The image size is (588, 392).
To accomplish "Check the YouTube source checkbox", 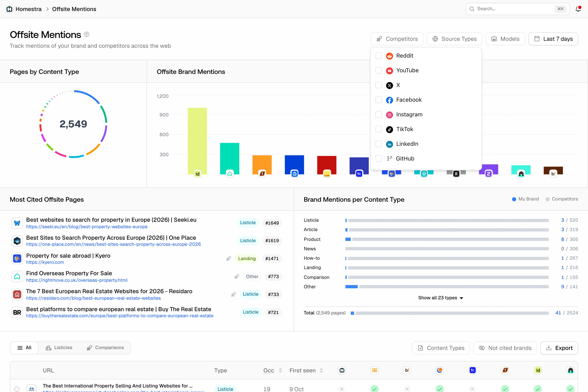I will pyautogui.click(x=379, y=70).
